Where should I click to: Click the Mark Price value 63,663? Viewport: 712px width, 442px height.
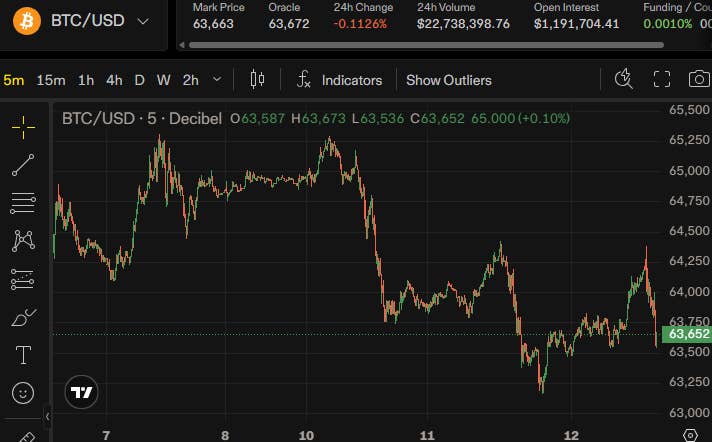(213, 24)
